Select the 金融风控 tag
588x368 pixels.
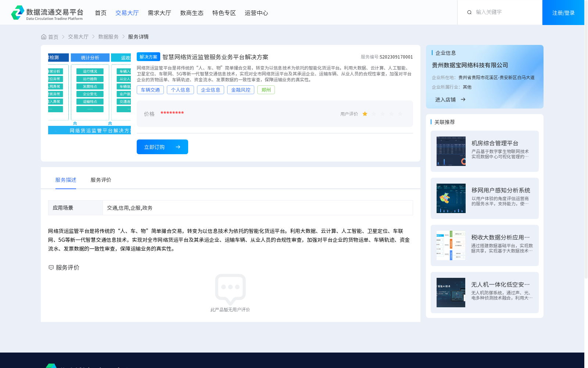click(x=241, y=90)
